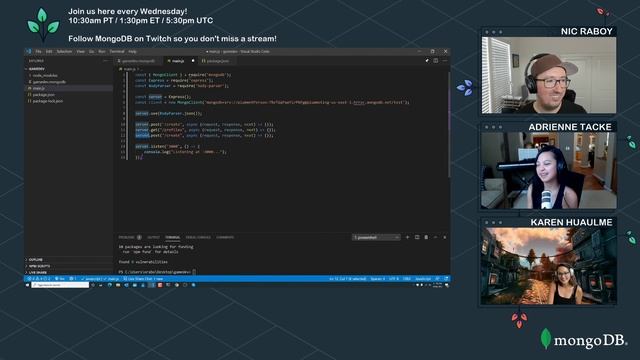Open the File menu in VS Code
Image resolution: width=640 pixels, height=360 pixels.
tap(38, 51)
